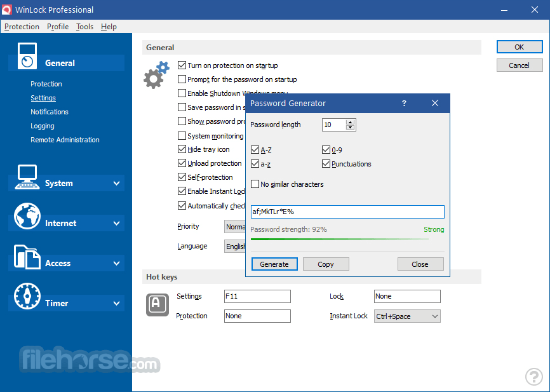Toggle Turn on protection on startup
This screenshot has height=392, width=550.
click(182, 65)
